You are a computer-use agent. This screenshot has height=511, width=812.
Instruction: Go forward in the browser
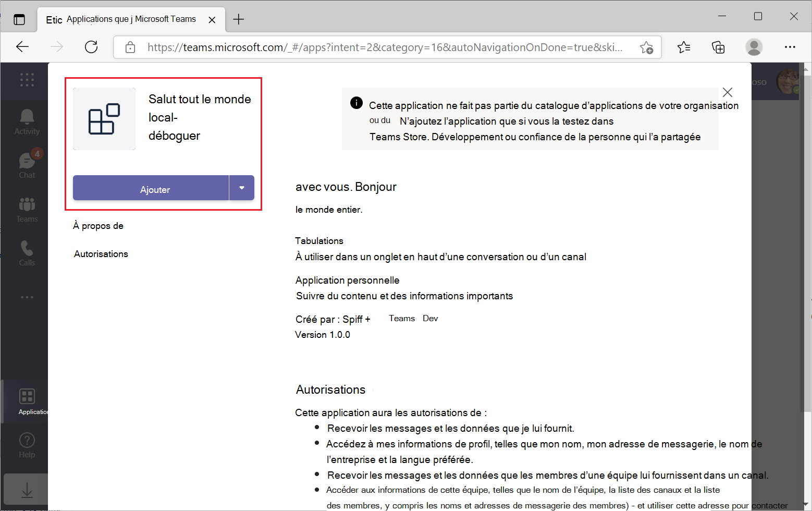coord(57,47)
